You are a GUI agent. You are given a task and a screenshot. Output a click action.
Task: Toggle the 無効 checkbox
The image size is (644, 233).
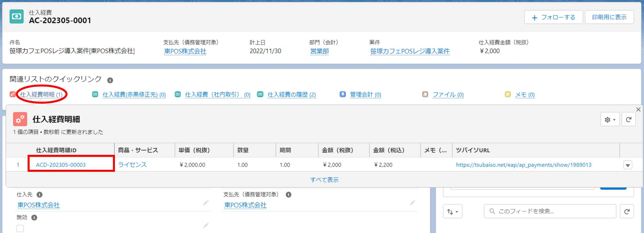click(20, 228)
